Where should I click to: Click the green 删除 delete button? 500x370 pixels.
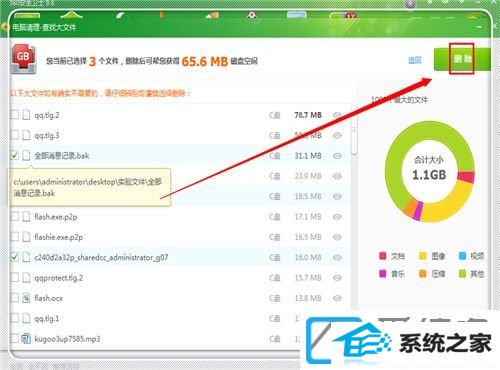(x=462, y=59)
